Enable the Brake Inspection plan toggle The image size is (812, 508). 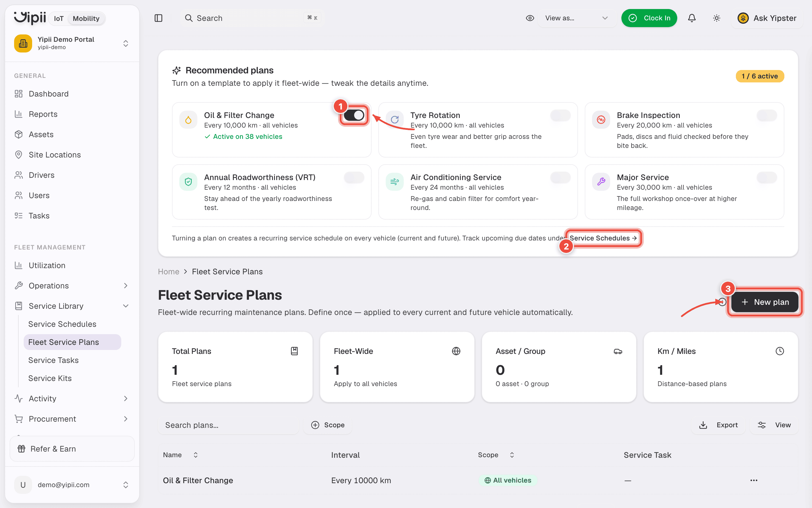tap(767, 116)
